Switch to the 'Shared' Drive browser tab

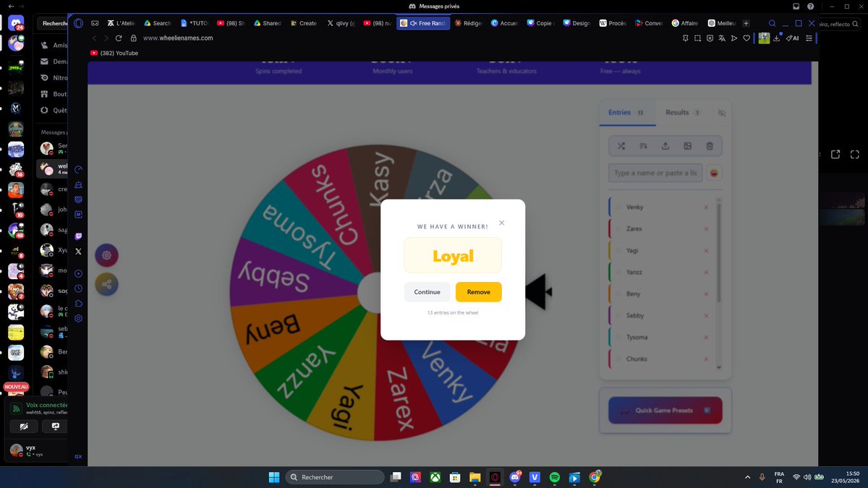266,23
